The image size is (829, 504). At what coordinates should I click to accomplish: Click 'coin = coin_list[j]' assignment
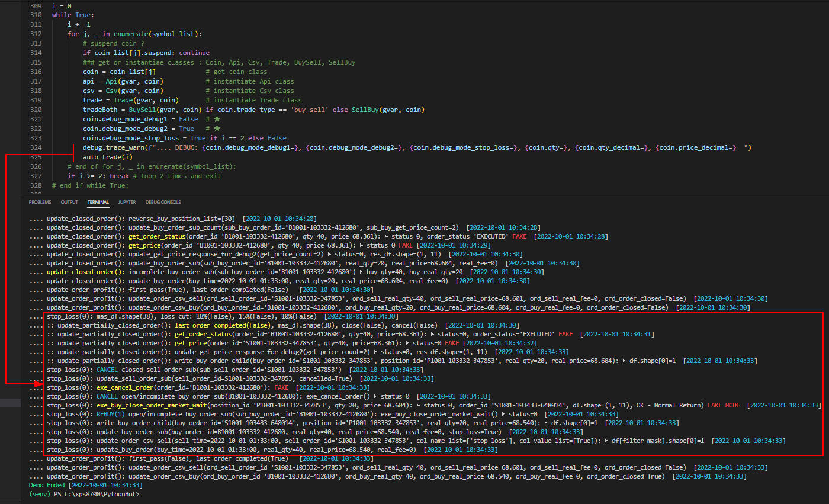[120, 72]
